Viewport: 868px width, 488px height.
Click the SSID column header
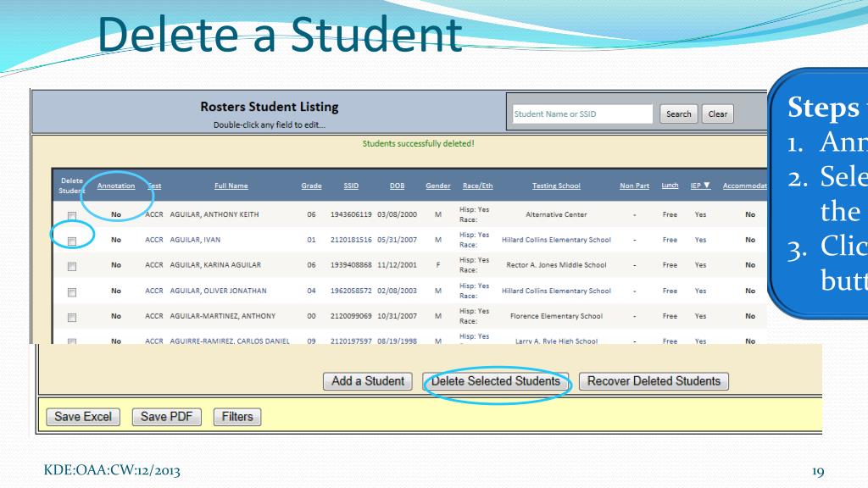[x=351, y=186]
